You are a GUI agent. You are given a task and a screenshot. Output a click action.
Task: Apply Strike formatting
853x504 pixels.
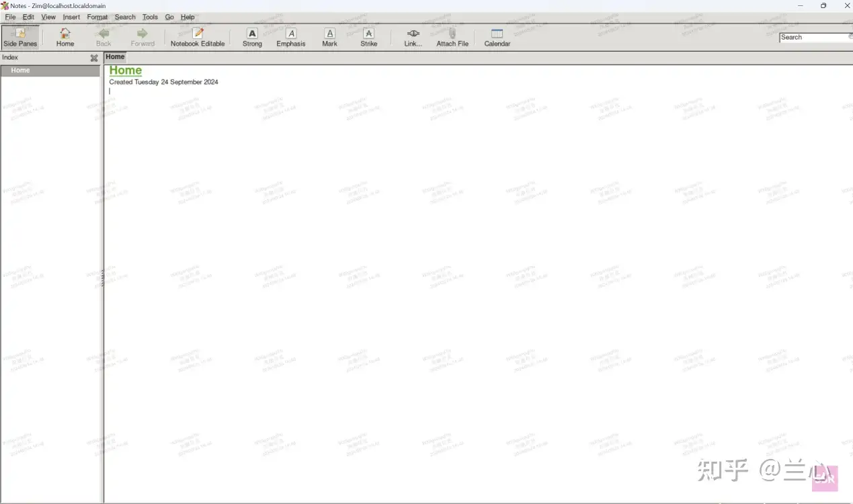click(369, 37)
